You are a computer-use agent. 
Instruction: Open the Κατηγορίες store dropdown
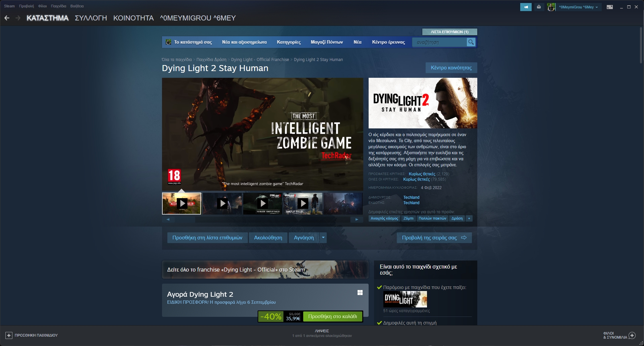point(288,42)
